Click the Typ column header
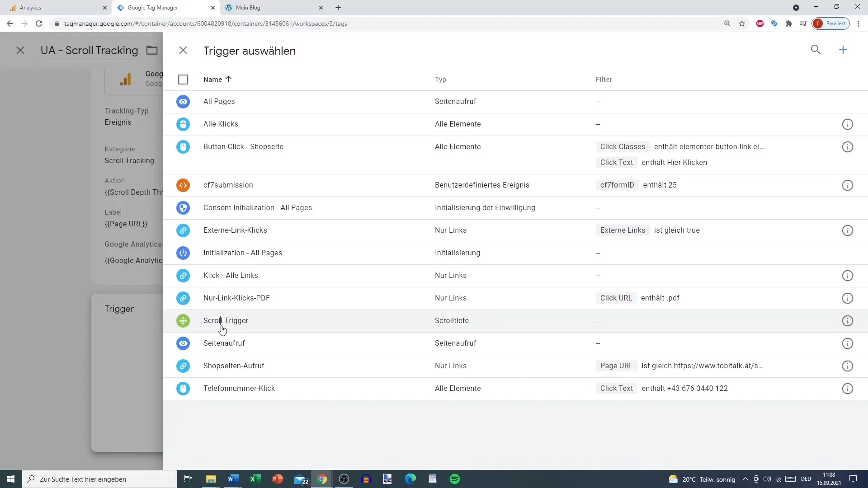 point(440,80)
